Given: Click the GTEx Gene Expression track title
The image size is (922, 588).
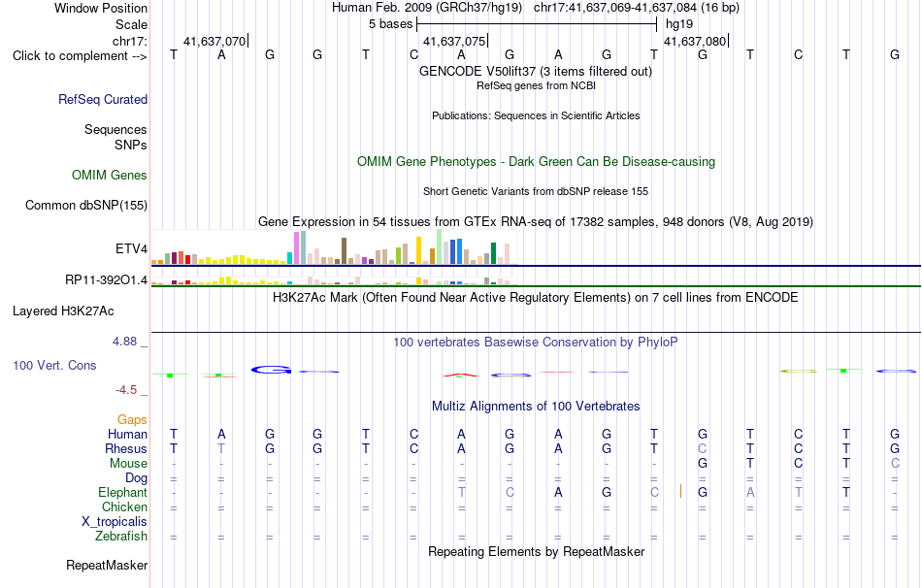Looking at the screenshot, I should click(x=536, y=221).
